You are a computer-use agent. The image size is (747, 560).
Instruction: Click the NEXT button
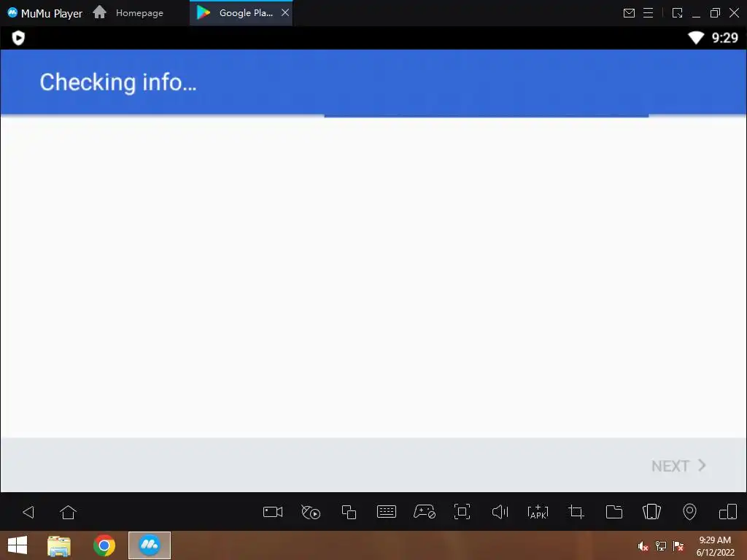pyautogui.click(x=678, y=465)
